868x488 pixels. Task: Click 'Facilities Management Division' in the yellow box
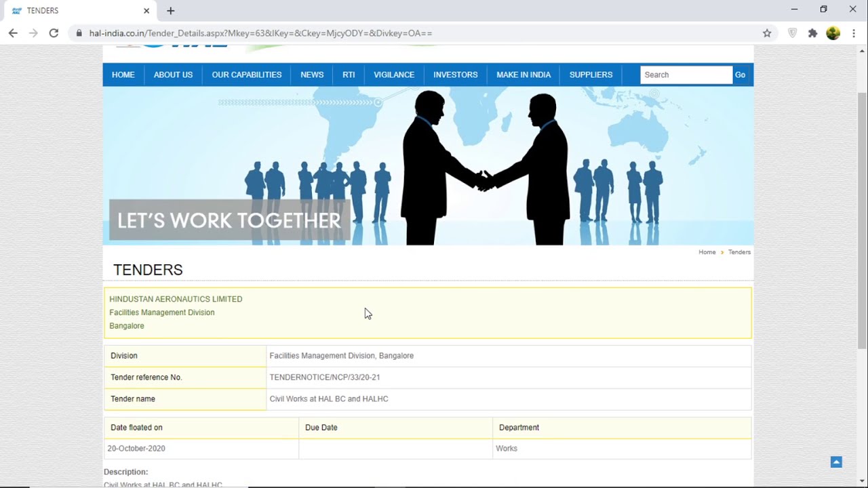162,312
